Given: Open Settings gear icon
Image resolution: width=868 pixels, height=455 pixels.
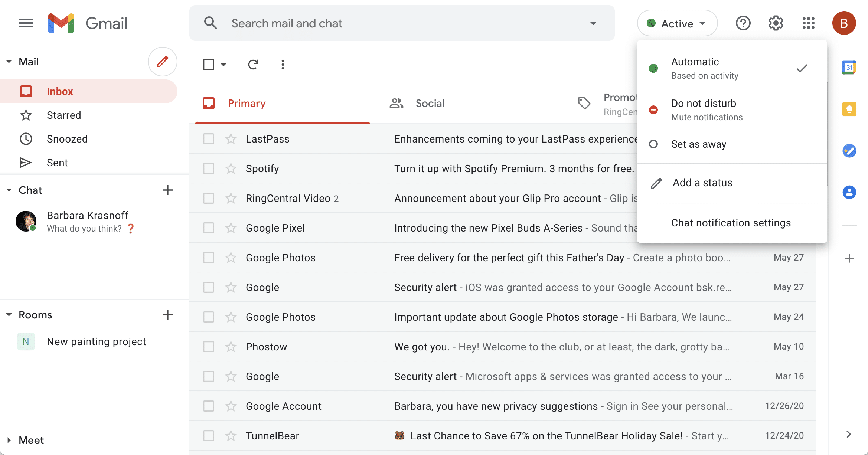Looking at the screenshot, I should (776, 23).
